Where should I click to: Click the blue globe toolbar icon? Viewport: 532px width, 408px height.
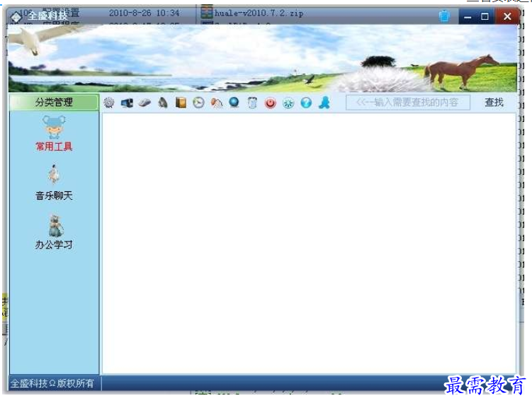(234, 103)
